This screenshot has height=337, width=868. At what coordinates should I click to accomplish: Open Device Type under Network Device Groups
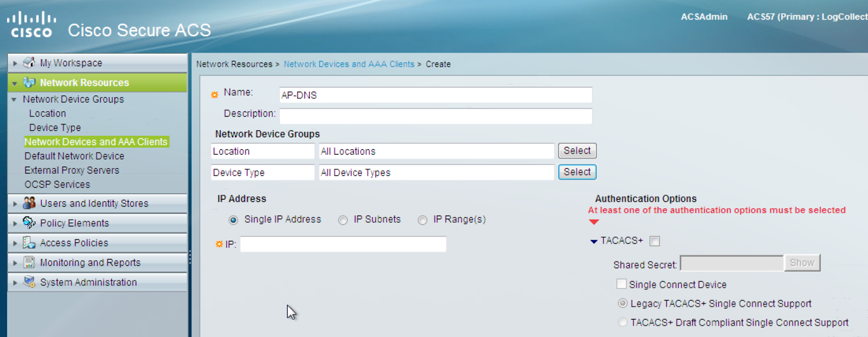click(55, 128)
